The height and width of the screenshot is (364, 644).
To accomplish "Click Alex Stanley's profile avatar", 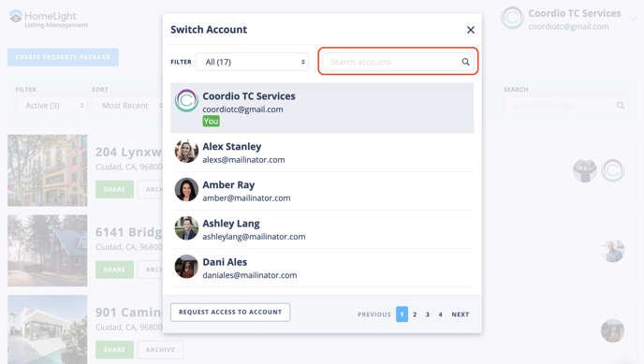I will coord(186,151).
